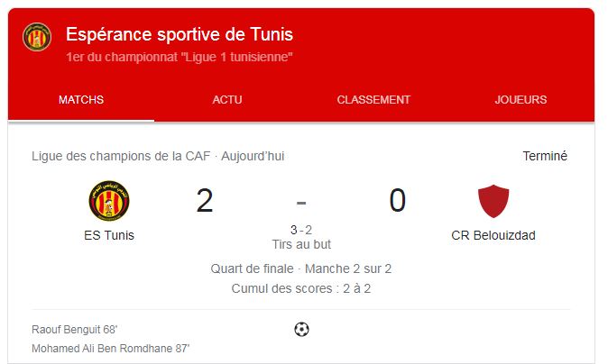This screenshot has width=608, height=364.
Task: Click goal scorer Raouf Benguit 68'
Action: [x=75, y=329]
